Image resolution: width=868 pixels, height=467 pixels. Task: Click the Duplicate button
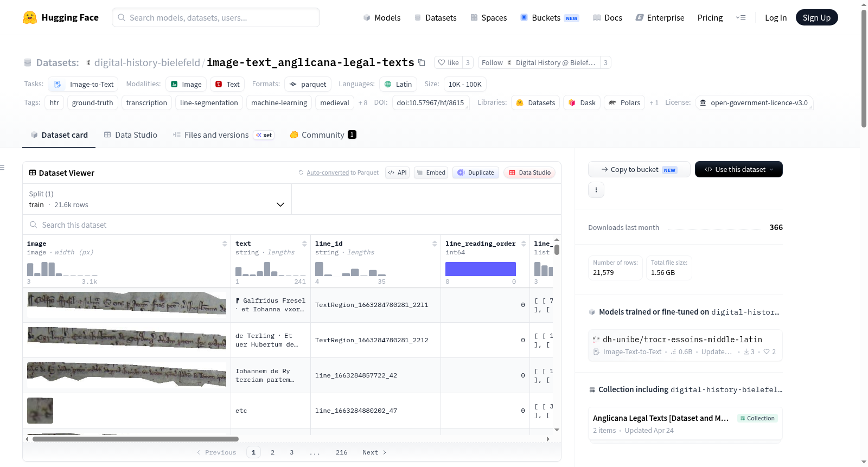tap(476, 172)
